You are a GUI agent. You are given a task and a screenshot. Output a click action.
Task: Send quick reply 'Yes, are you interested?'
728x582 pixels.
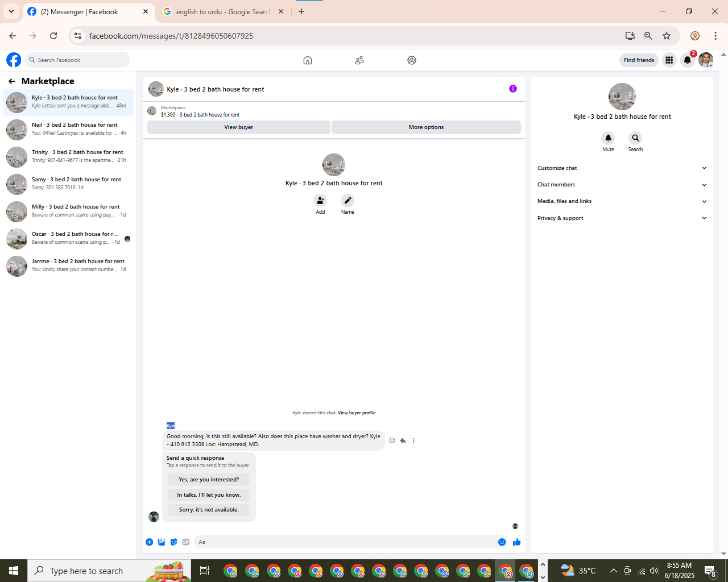209,480
